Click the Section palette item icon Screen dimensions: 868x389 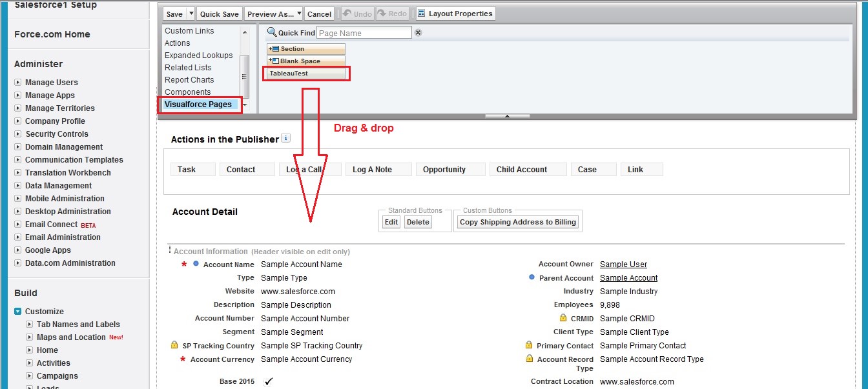click(274, 49)
